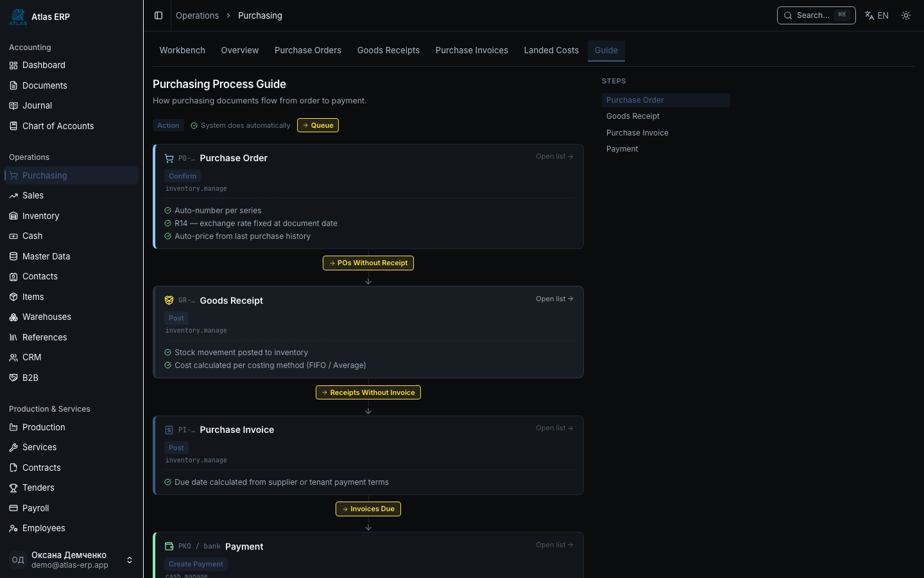
Task: Open CRM module
Action: [71, 357]
